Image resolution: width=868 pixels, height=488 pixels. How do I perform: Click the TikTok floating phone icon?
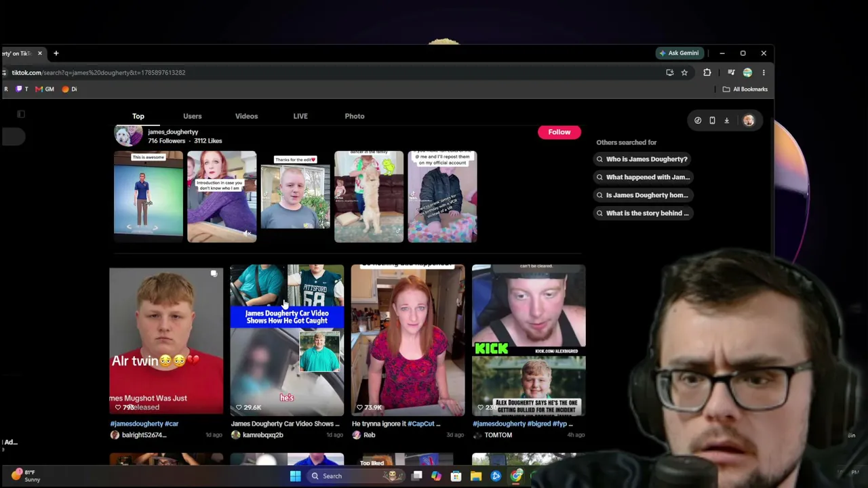pyautogui.click(x=712, y=121)
